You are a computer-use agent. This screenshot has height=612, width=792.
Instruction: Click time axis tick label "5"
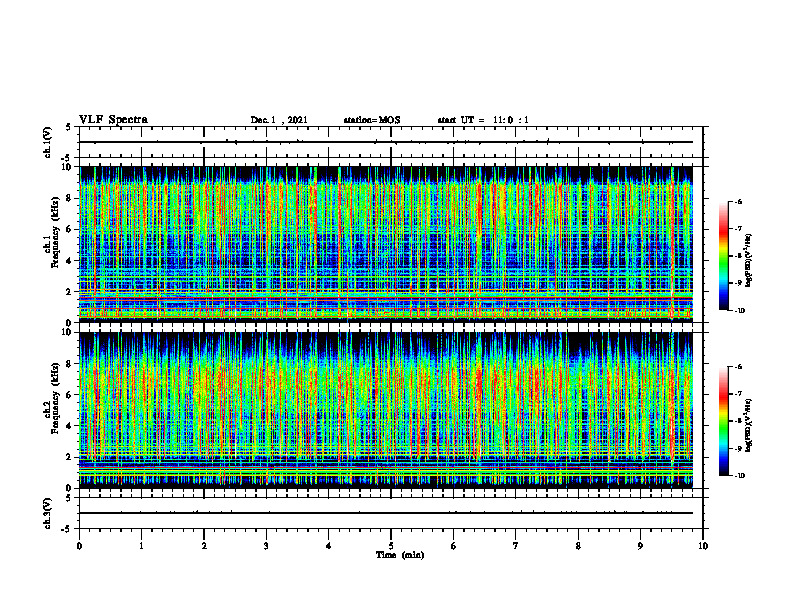[391, 546]
